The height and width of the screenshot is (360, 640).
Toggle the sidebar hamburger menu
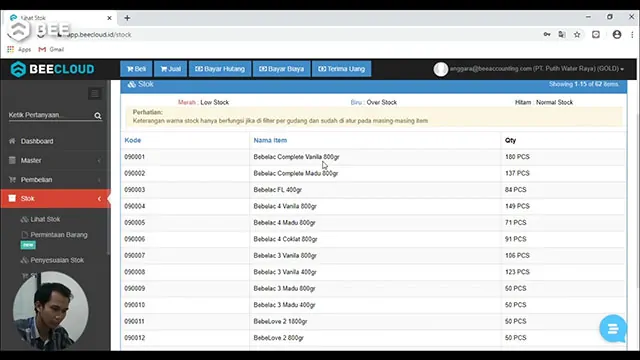pyautogui.click(x=95, y=93)
